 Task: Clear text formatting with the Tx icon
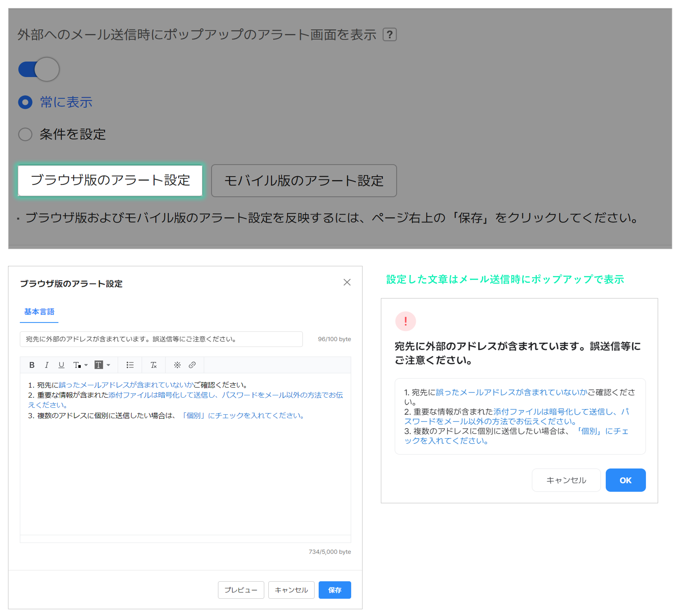[x=154, y=365]
